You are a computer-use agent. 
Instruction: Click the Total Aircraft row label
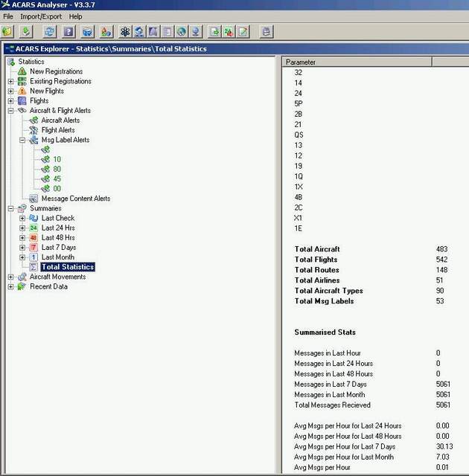pyautogui.click(x=317, y=249)
